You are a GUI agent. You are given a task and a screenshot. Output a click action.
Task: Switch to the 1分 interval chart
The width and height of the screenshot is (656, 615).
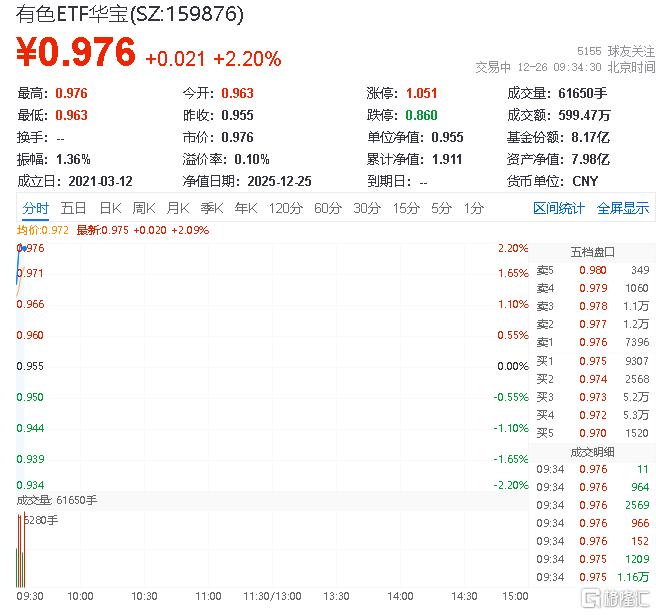point(473,208)
